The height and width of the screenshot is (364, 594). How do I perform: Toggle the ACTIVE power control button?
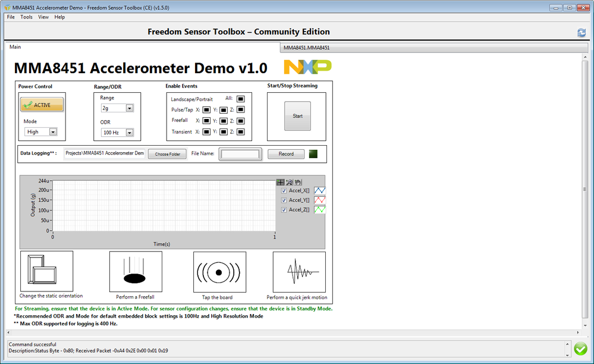[x=42, y=105]
